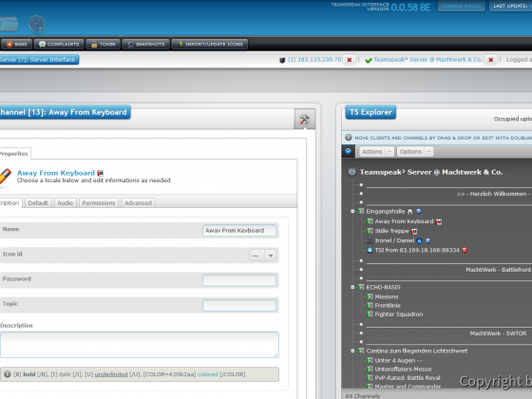Click the info icon in drag & drop hint
The image size is (532, 399).
pos(349,138)
